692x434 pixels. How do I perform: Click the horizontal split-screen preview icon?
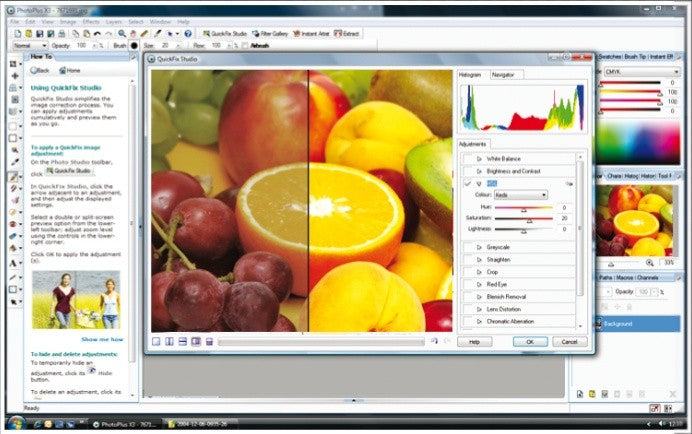(x=182, y=342)
